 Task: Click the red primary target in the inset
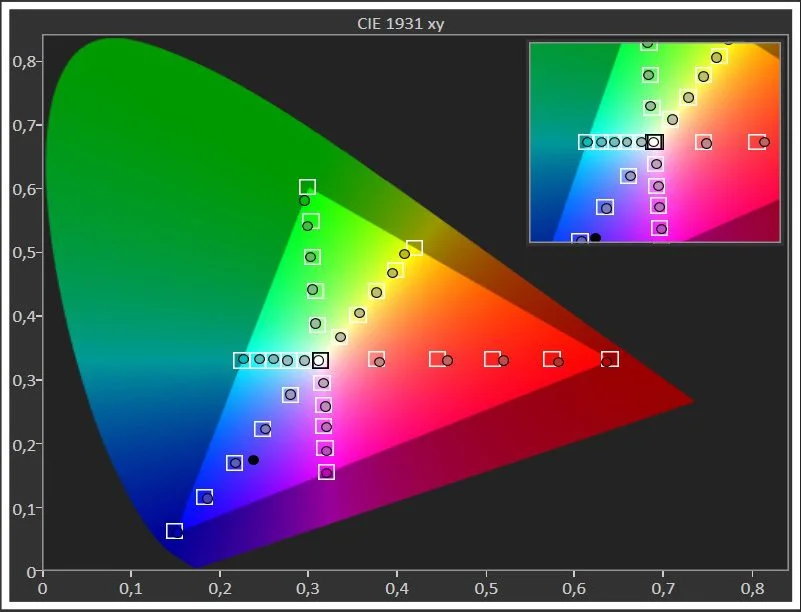click(x=757, y=142)
